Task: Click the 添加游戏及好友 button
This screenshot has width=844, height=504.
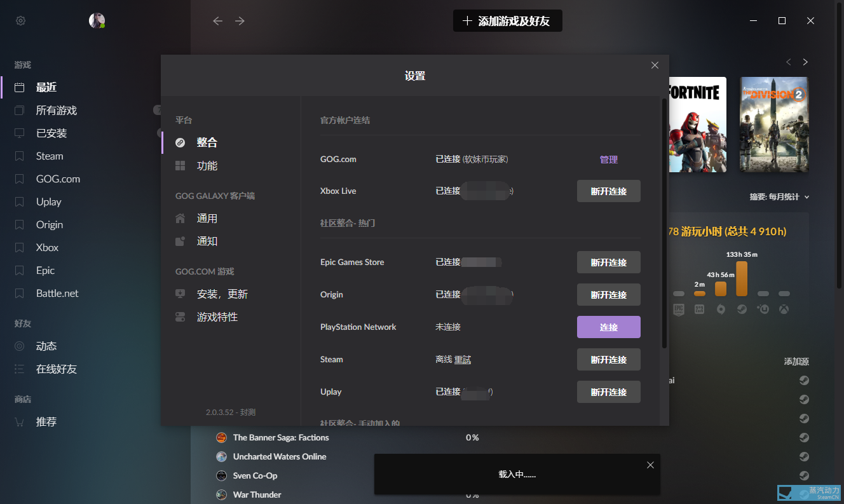Action: point(507,21)
